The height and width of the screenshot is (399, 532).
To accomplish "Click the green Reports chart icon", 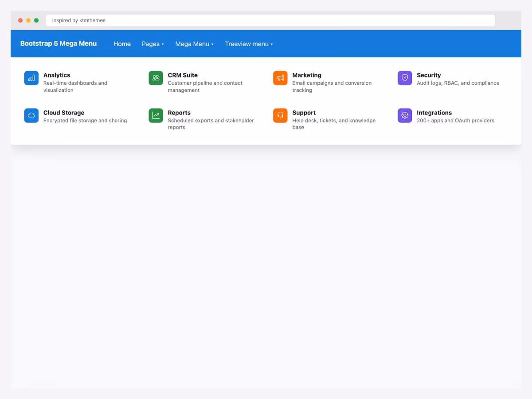I will [156, 116].
